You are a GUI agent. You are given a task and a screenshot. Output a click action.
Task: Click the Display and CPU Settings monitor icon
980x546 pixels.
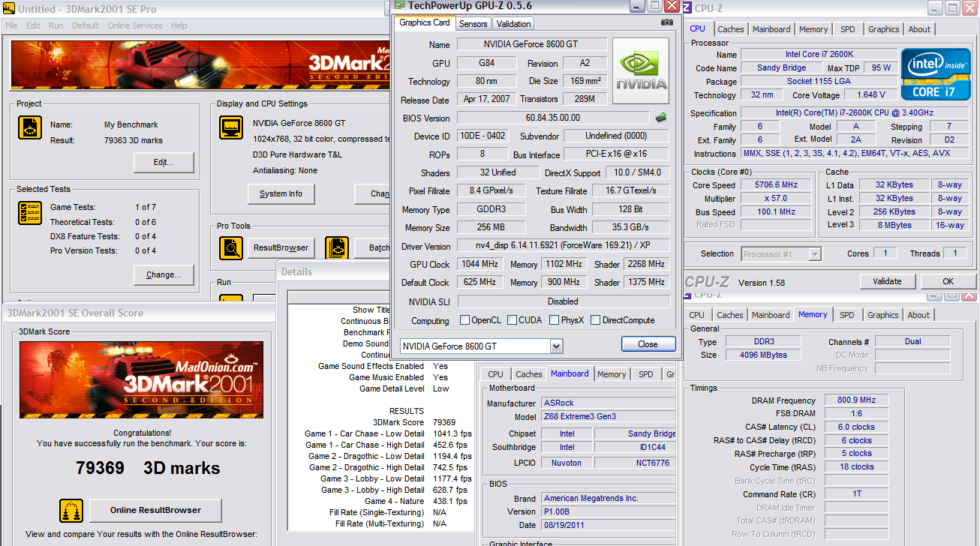tap(232, 127)
